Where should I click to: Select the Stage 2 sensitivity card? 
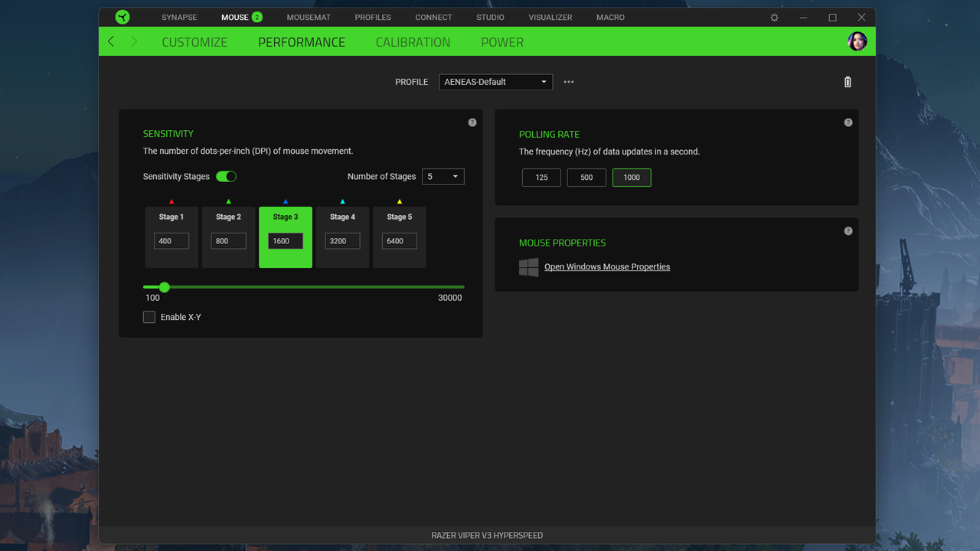pos(228,237)
